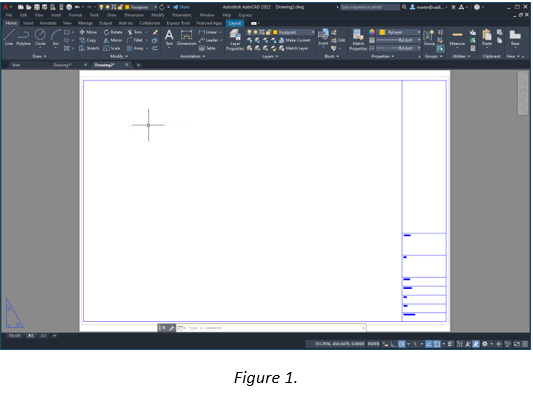
Task: Insert a Table from Annotation panel
Action: pyautogui.click(x=207, y=48)
